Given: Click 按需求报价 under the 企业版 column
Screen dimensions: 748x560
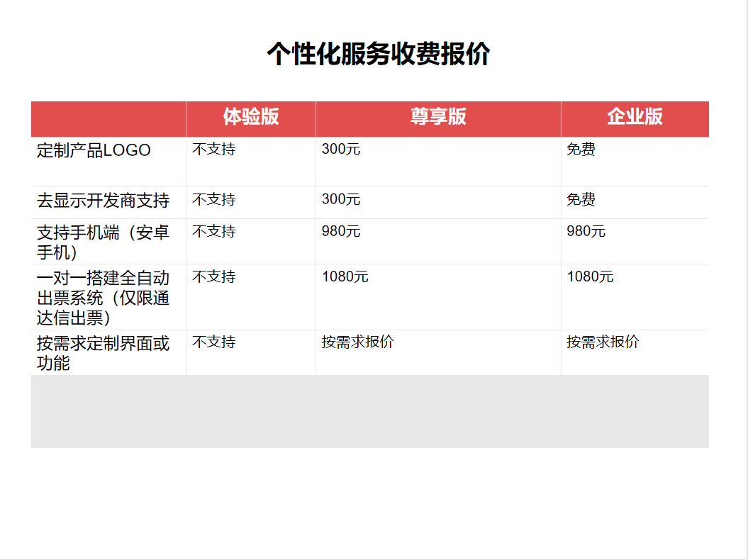Looking at the screenshot, I should coord(603,342).
